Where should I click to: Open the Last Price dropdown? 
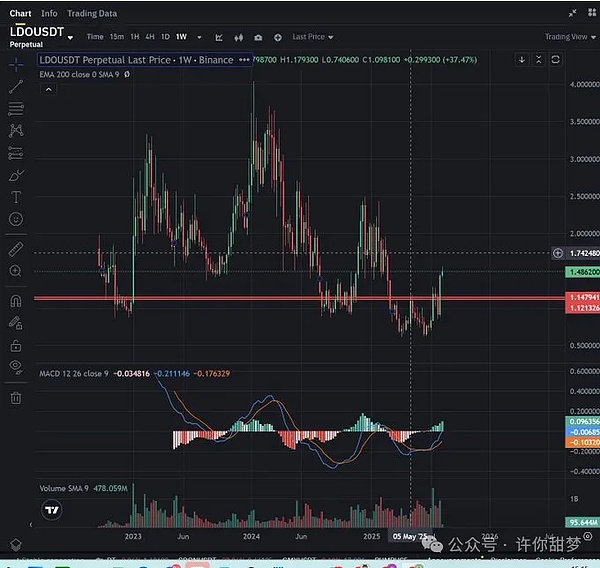coord(312,37)
